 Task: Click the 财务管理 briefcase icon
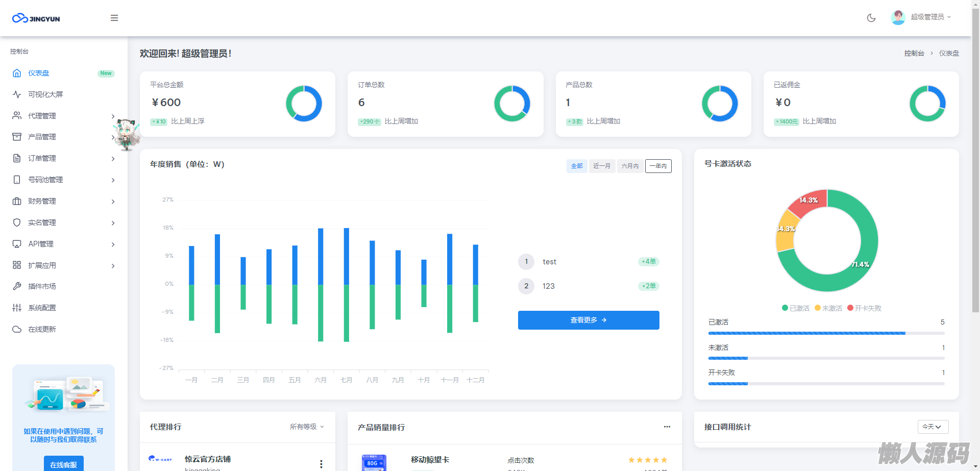[17, 201]
